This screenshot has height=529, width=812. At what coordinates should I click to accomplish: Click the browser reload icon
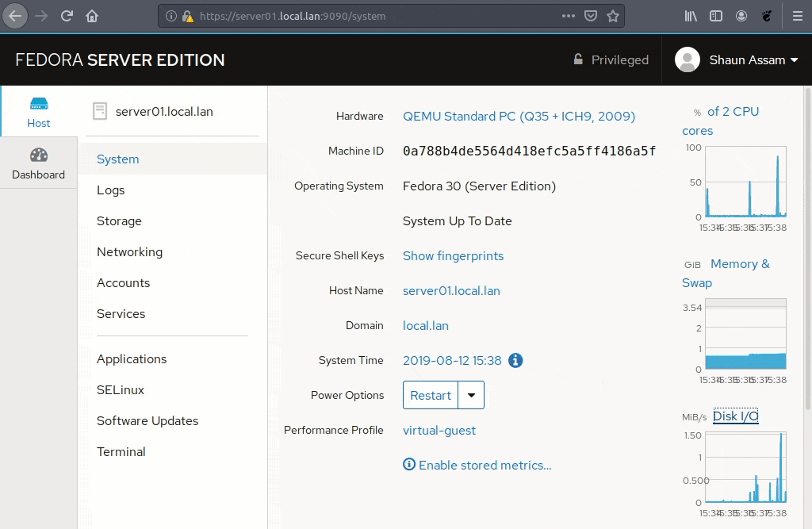tap(67, 16)
